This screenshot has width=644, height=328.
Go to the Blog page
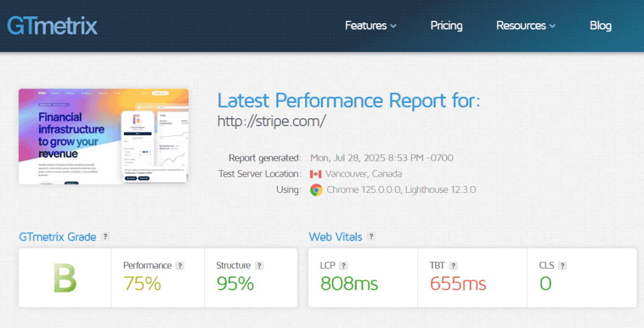pyautogui.click(x=600, y=26)
